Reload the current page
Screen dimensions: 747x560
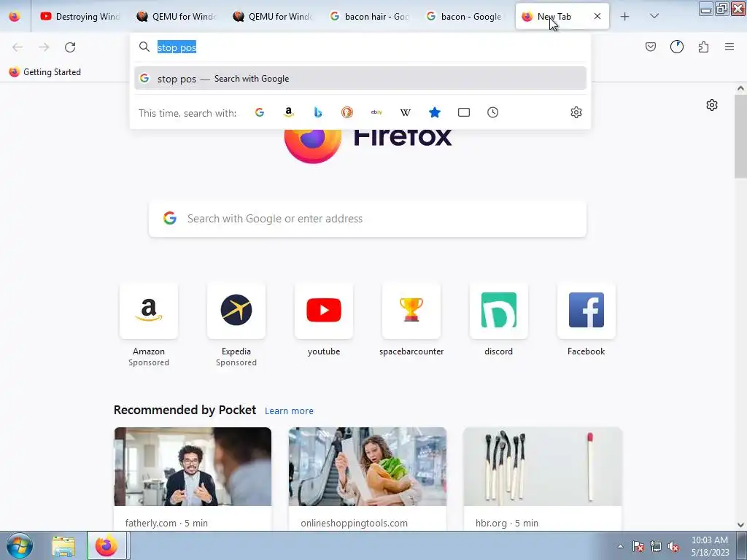click(x=70, y=47)
